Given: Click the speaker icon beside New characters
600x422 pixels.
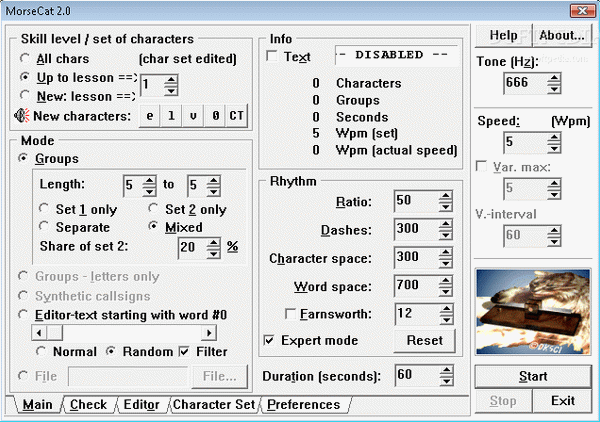Looking at the screenshot, I should (x=22, y=115).
